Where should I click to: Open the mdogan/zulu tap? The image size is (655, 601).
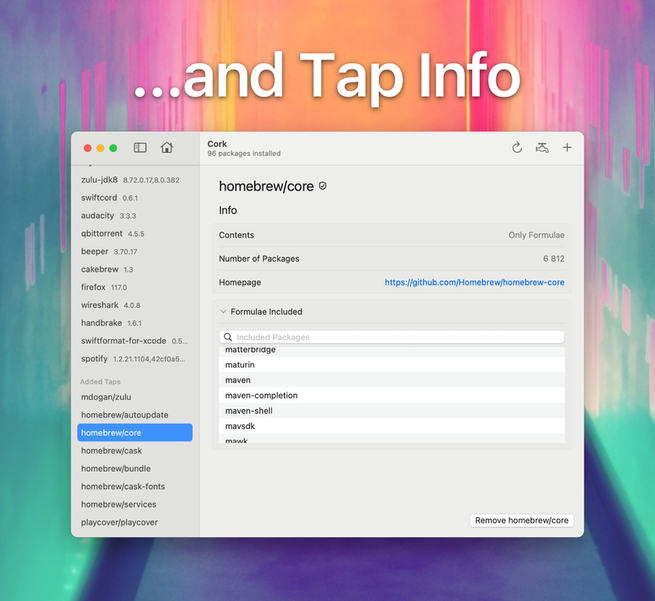coord(135,397)
